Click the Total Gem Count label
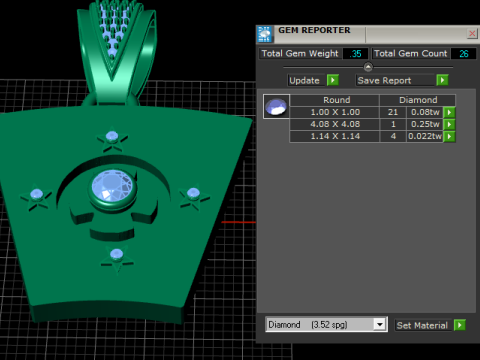Image resolution: width=480 pixels, height=360 pixels. [410, 54]
